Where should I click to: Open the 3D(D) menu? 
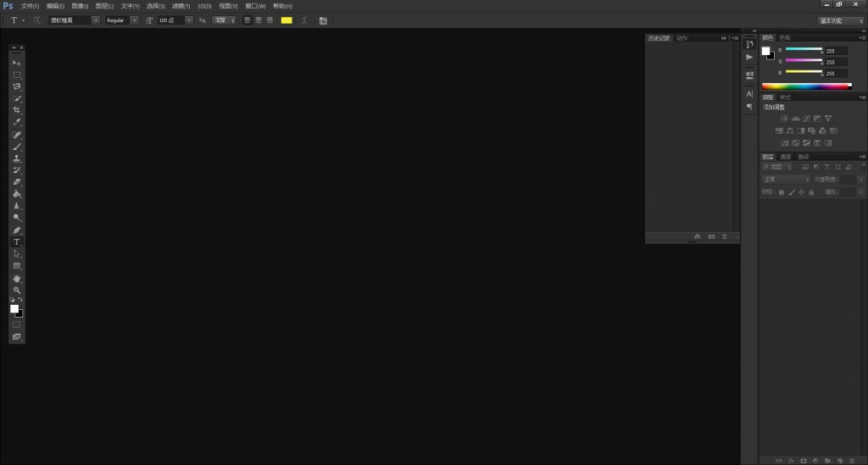204,6
